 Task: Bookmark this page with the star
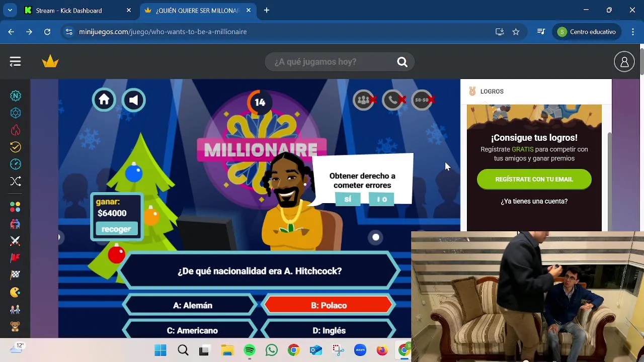coord(516,32)
